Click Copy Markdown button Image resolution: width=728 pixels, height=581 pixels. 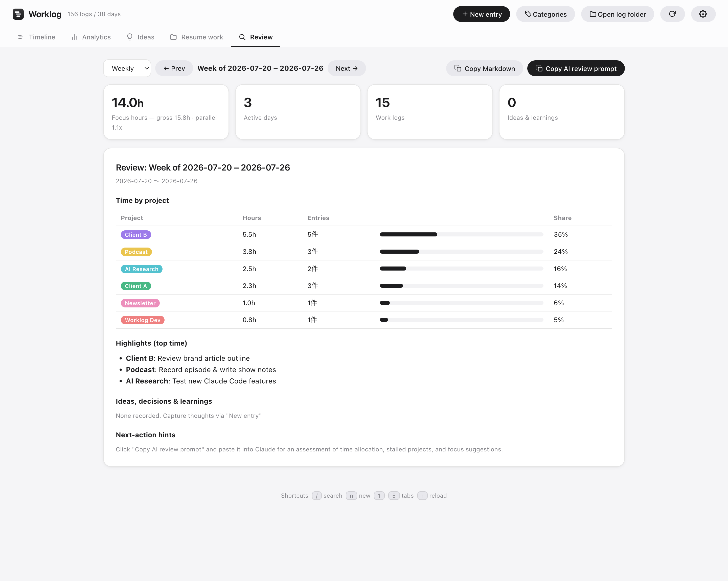(484, 68)
